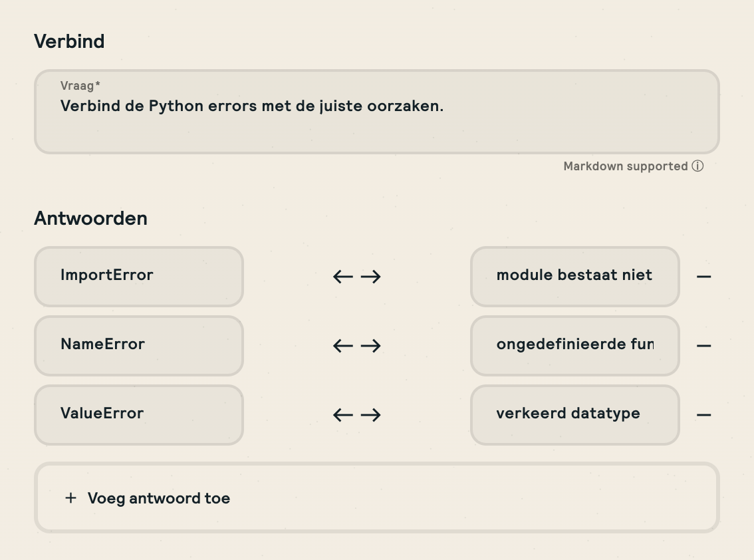The image size is (754, 560).
Task: Edit the 'verkeerd datatype' field
Action: pyautogui.click(x=574, y=415)
